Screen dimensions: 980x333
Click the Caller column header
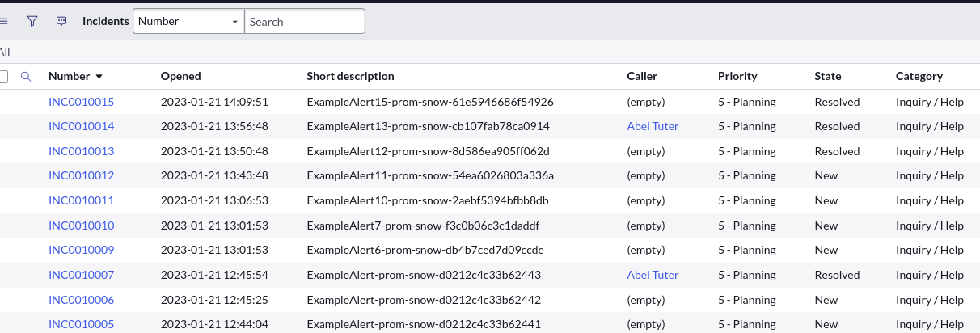tap(642, 76)
